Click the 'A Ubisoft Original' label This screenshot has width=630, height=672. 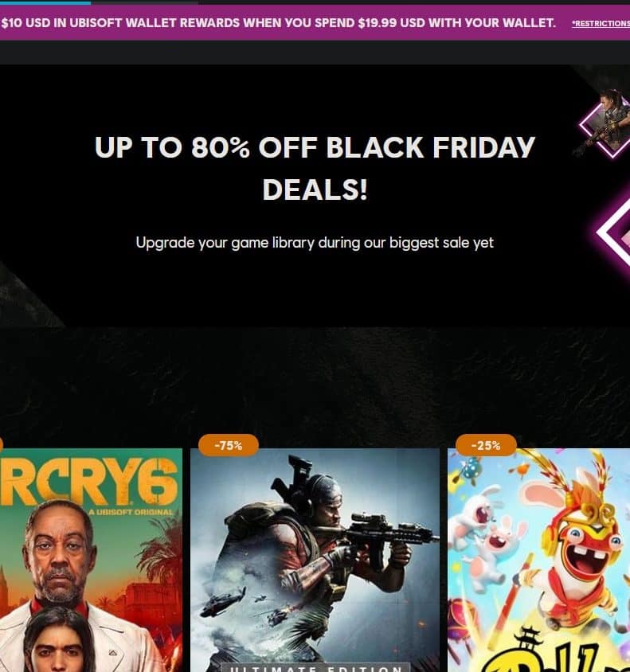tap(131, 512)
